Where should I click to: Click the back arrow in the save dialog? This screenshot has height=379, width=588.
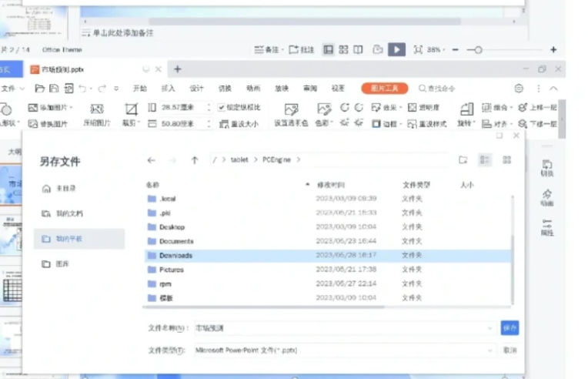coord(152,160)
